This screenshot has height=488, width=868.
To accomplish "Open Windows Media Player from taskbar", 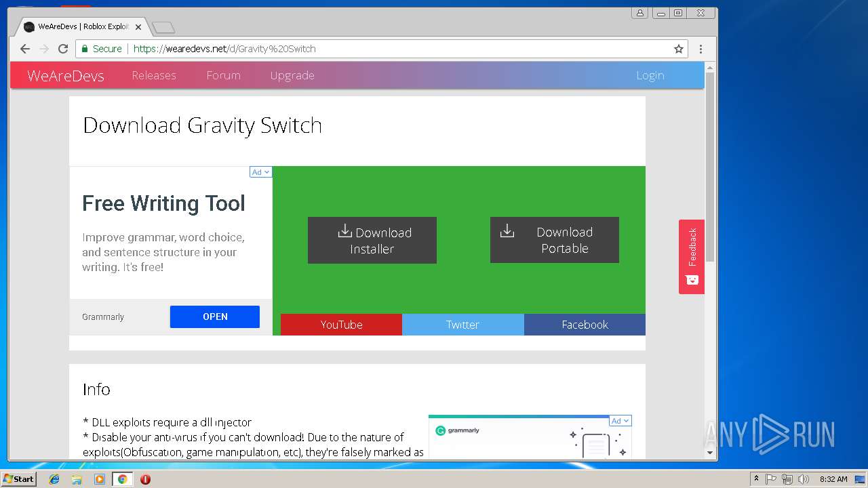I will (x=100, y=479).
